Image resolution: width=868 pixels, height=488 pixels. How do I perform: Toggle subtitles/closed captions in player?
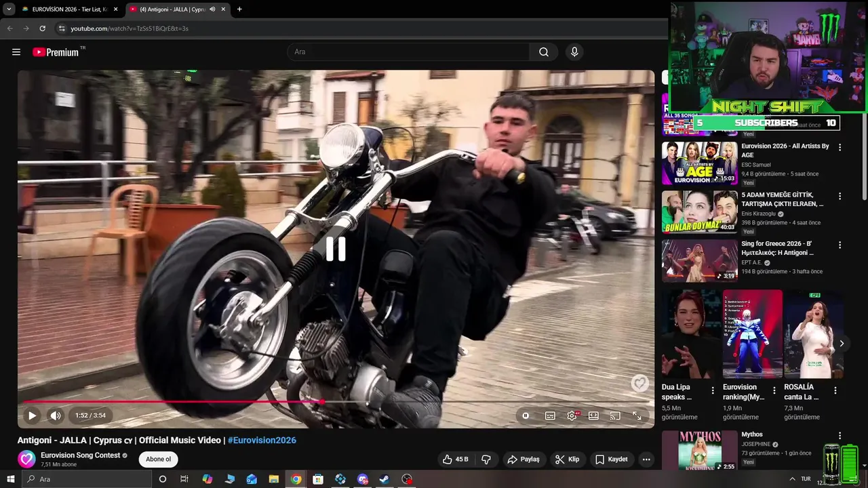tap(550, 415)
